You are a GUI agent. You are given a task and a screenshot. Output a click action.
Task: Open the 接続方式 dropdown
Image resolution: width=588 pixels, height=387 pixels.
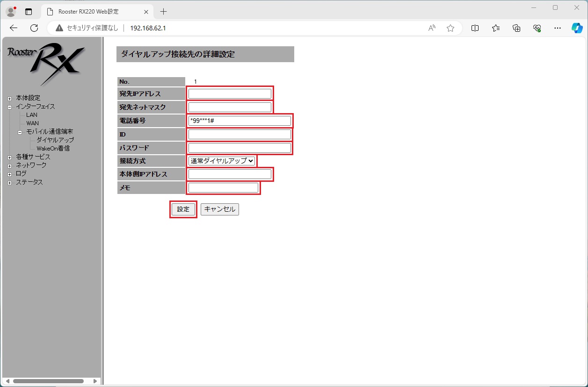pyautogui.click(x=222, y=161)
